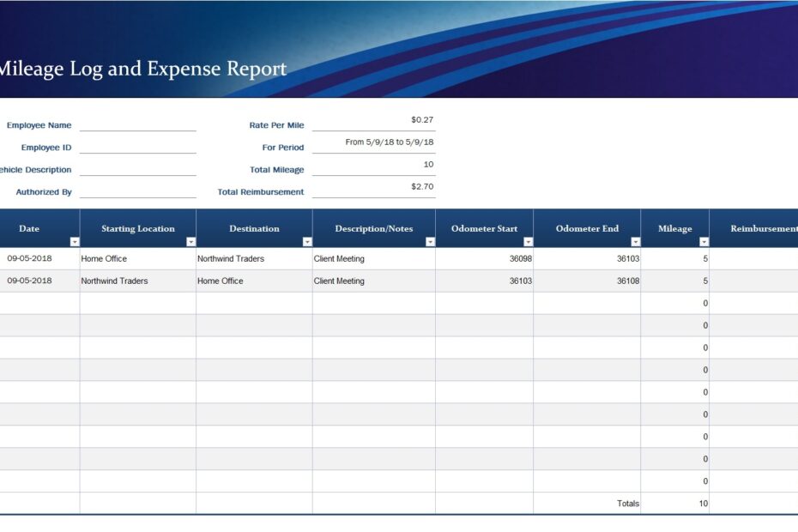The width and height of the screenshot is (798, 532).
Task: Open the Odometer End filter arrow
Action: [x=636, y=241]
